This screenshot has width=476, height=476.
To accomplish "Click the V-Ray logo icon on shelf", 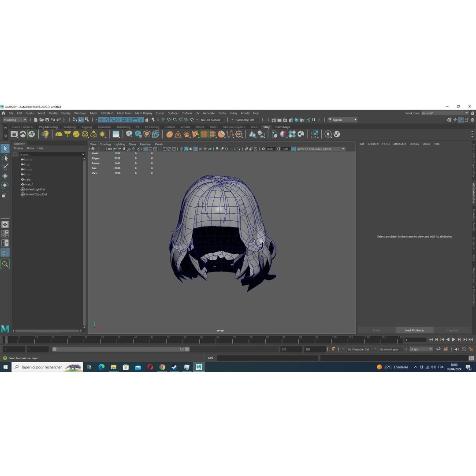I will [337, 134].
